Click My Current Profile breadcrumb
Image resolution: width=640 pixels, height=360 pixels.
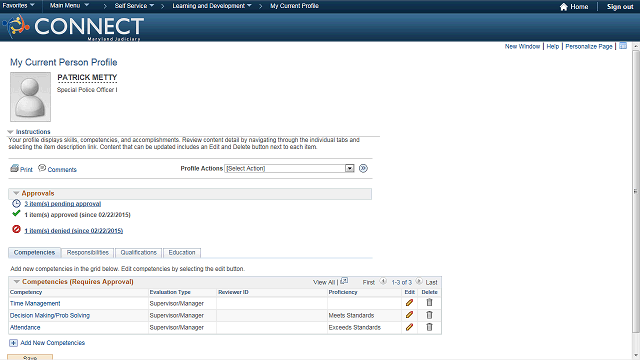(294, 6)
